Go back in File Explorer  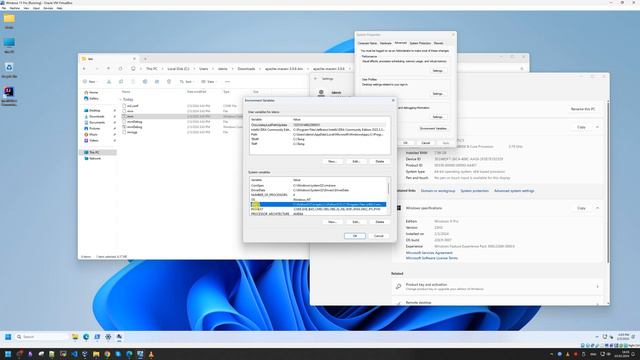pos(84,69)
